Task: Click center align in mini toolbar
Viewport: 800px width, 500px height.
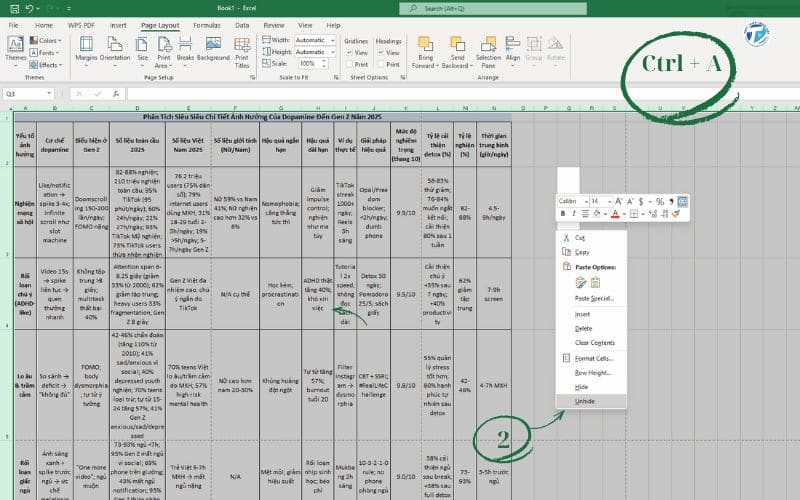Action: click(585, 214)
